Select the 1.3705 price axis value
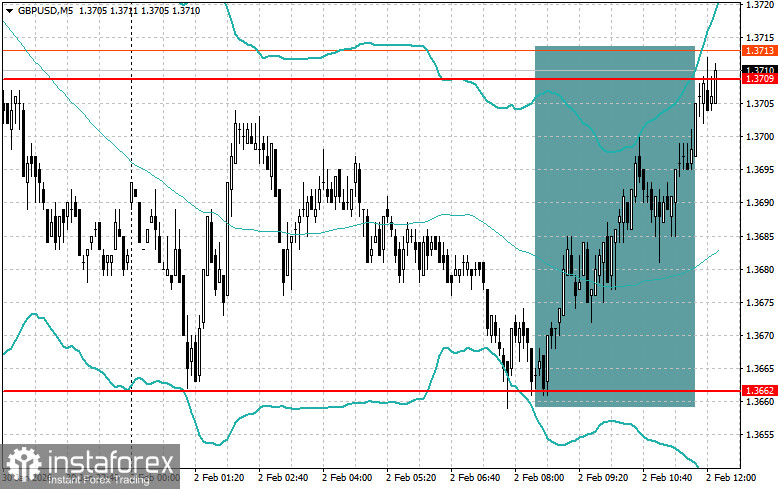The width and height of the screenshot is (781, 489). click(760, 104)
